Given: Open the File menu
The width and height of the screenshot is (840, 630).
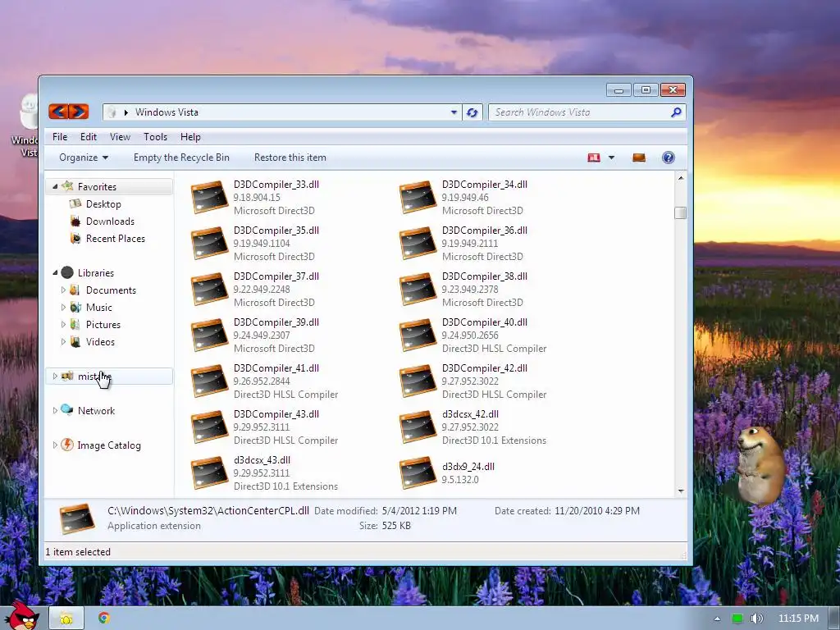Looking at the screenshot, I should (60, 137).
